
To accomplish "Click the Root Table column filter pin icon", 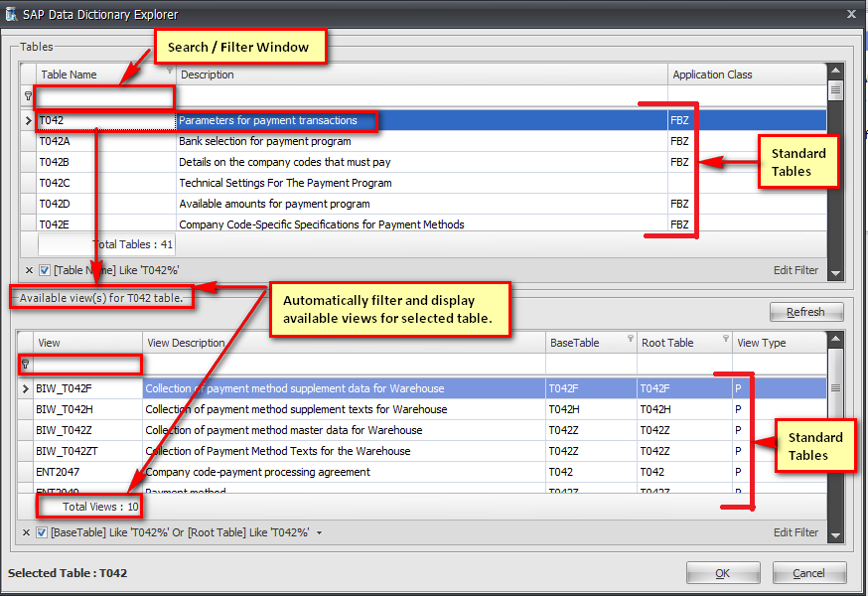I will coord(725,339).
